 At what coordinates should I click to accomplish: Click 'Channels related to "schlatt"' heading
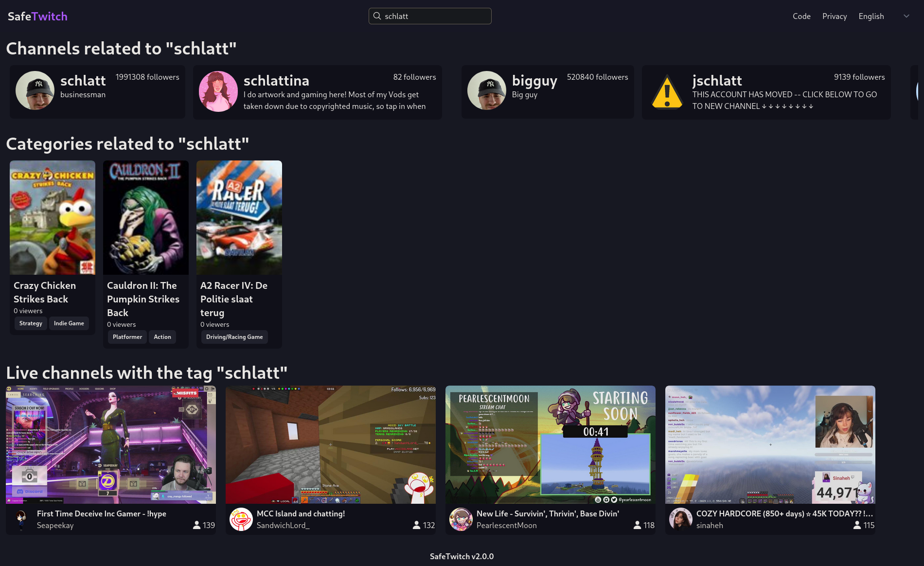coord(121,48)
